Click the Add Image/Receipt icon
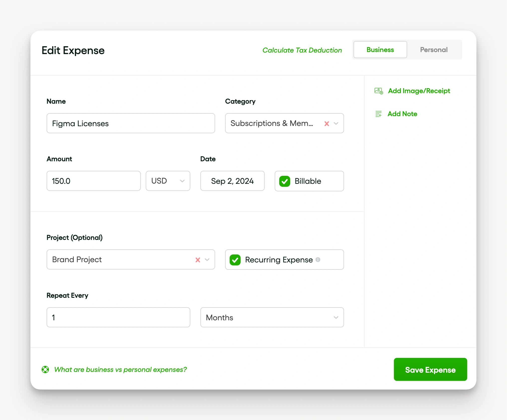507x420 pixels. click(x=379, y=91)
